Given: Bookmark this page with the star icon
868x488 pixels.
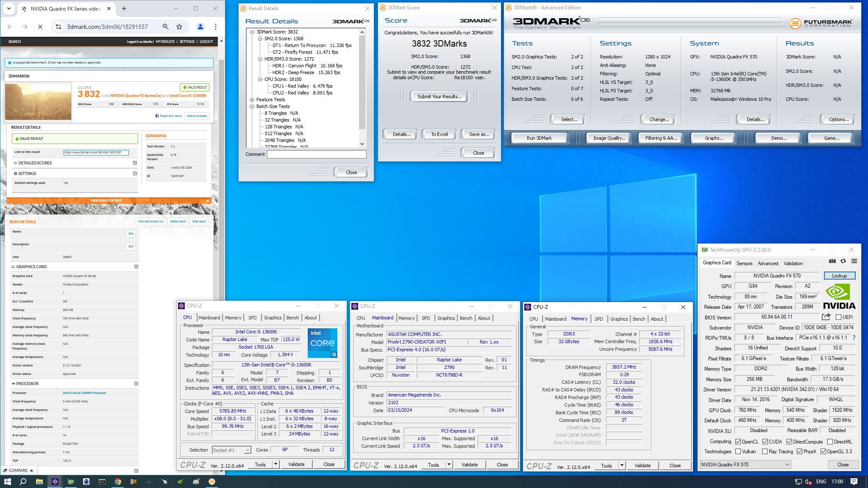Looking at the screenshot, I should point(179,27).
